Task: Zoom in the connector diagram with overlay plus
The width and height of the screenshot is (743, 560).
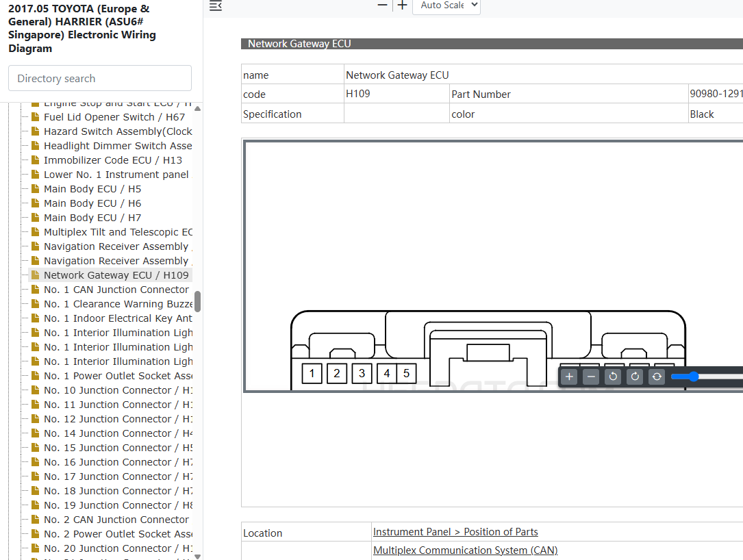Action: click(569, 377)
